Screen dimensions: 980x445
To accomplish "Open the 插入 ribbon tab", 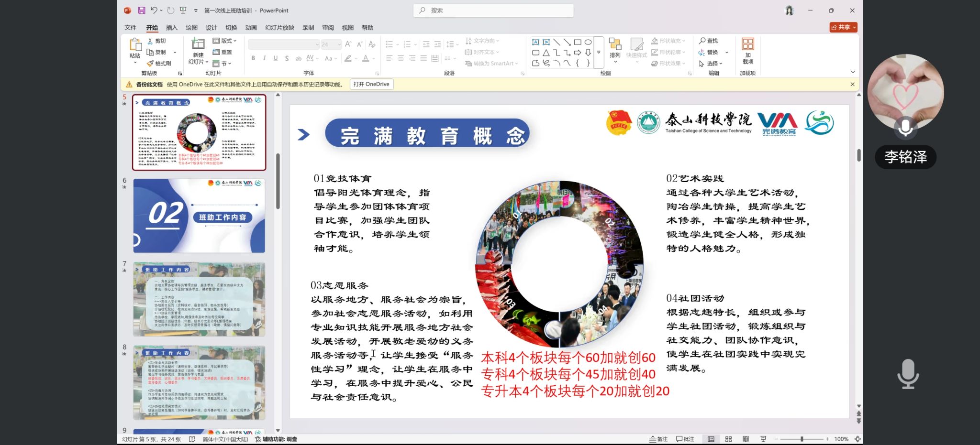I will 171,28.
